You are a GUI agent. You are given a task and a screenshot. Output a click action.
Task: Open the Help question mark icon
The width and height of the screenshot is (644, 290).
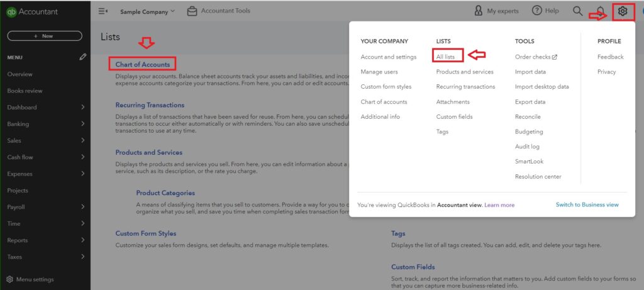coord(537,11)
